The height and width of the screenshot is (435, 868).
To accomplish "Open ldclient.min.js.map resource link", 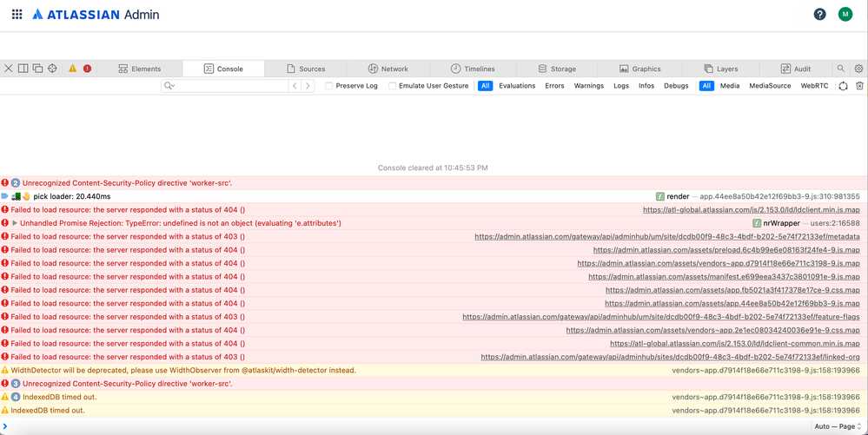I will click(x=752, y=210).
